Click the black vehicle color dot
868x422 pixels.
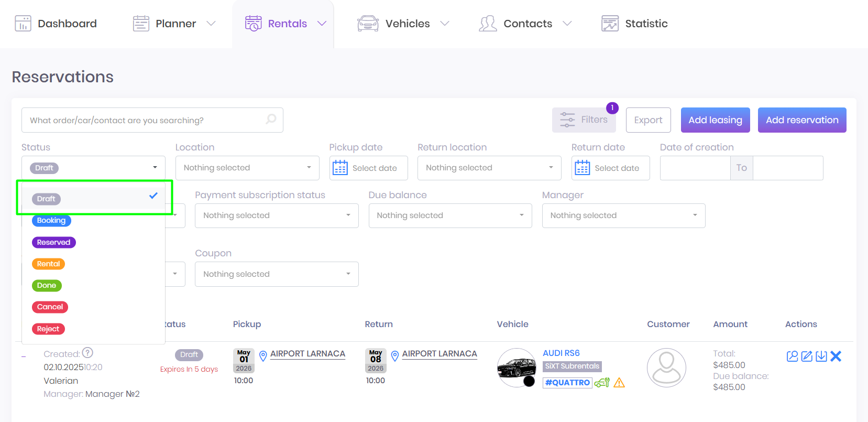529,381
